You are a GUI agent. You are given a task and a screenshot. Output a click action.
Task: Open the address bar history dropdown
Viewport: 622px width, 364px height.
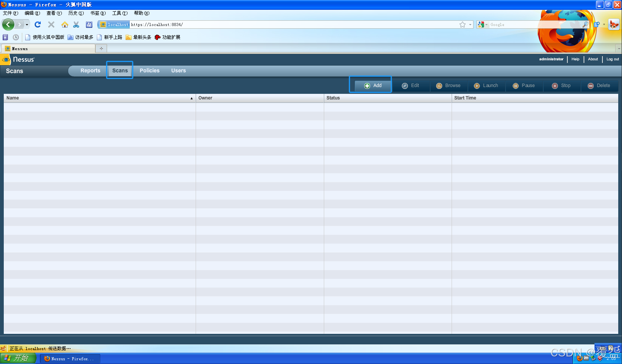(x=470, y=24)
